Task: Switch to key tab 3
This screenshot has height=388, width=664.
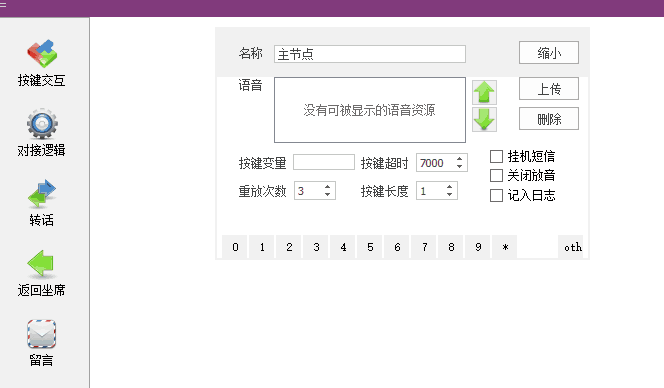Action: point(316,247)
